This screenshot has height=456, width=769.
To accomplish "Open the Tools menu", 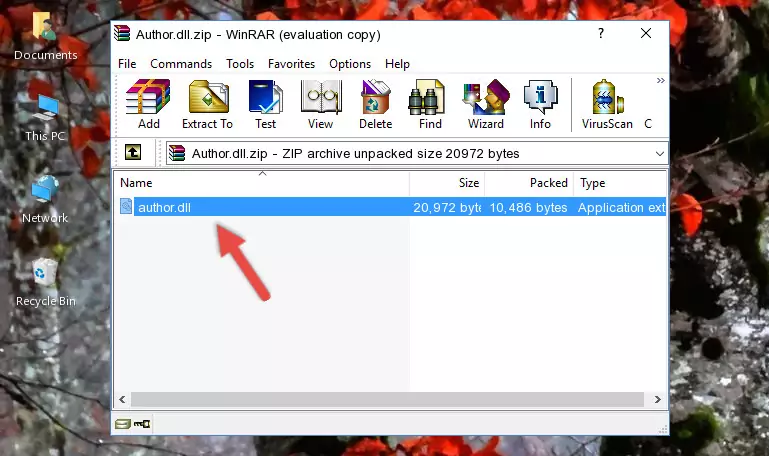I will [x=240, y=64].
